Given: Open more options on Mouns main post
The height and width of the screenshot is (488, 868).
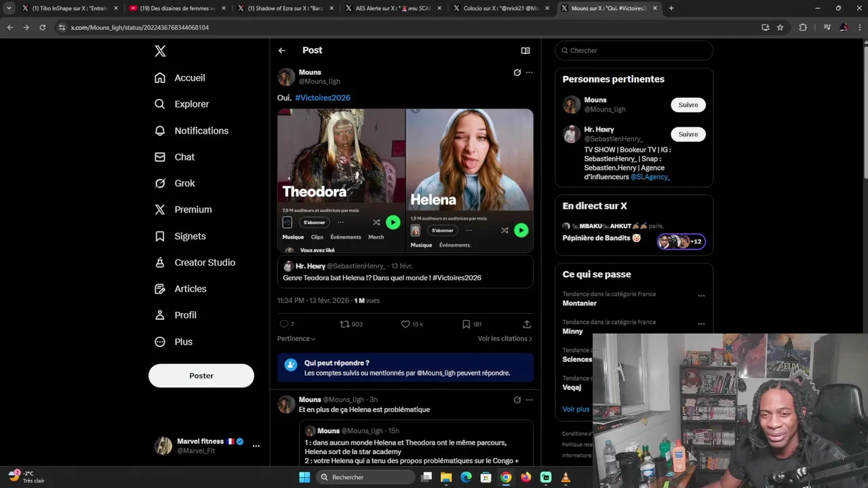Looking at the screenshot, I should [x=530, y=73].
